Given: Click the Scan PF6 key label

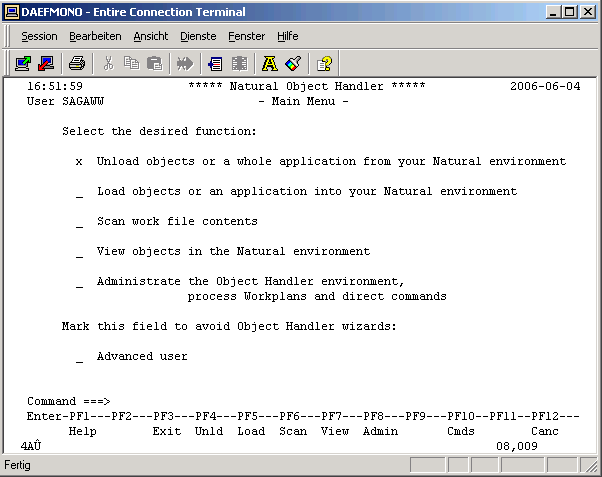Looking at the screenshot, I should click(x=293, y=431).
